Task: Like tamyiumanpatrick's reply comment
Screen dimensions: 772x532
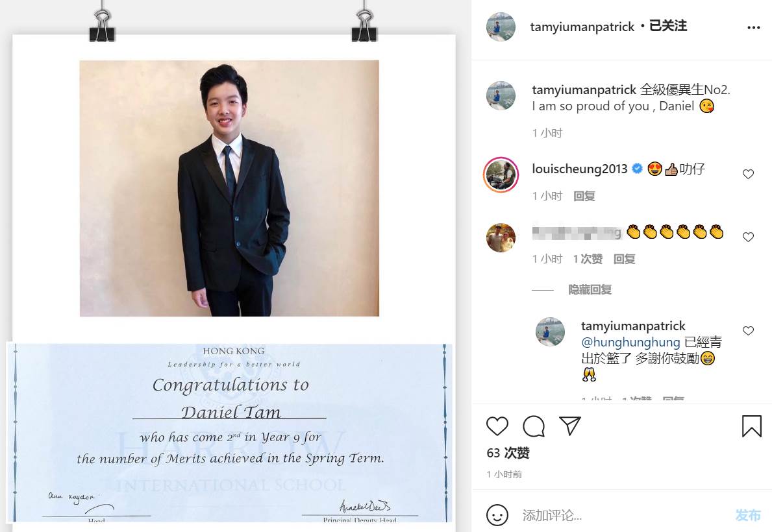Action: pyautogui.click(x=749, y=331)
